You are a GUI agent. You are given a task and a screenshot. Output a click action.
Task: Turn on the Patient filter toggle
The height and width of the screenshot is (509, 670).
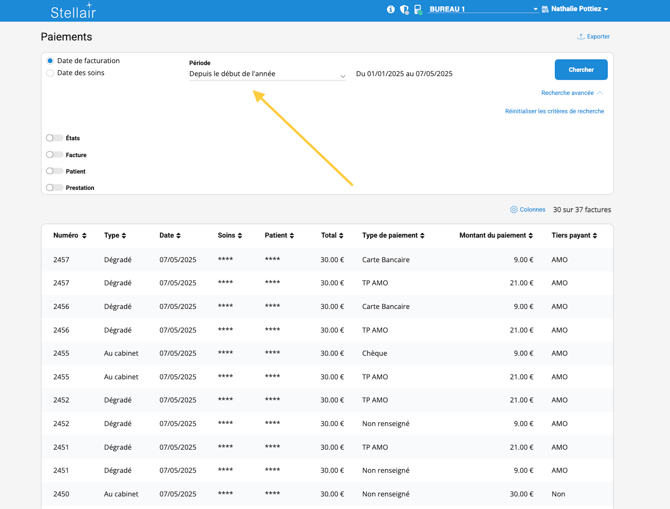tap(54, 171)
